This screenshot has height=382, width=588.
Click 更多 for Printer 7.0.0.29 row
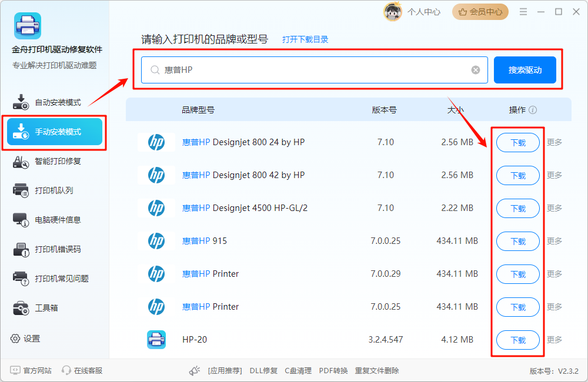click(x=554, y=274)
